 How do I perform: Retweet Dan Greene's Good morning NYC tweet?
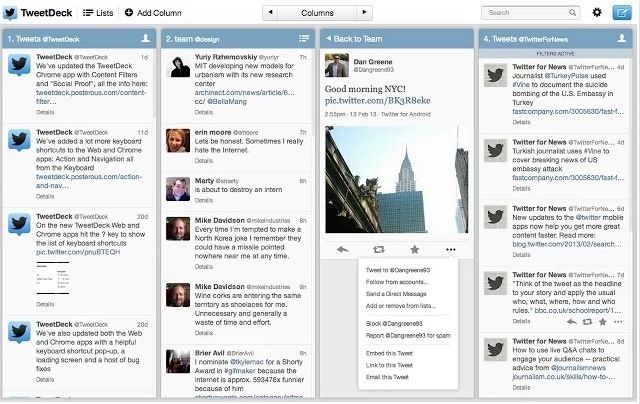pyautogui.click(x=378, y=249)
